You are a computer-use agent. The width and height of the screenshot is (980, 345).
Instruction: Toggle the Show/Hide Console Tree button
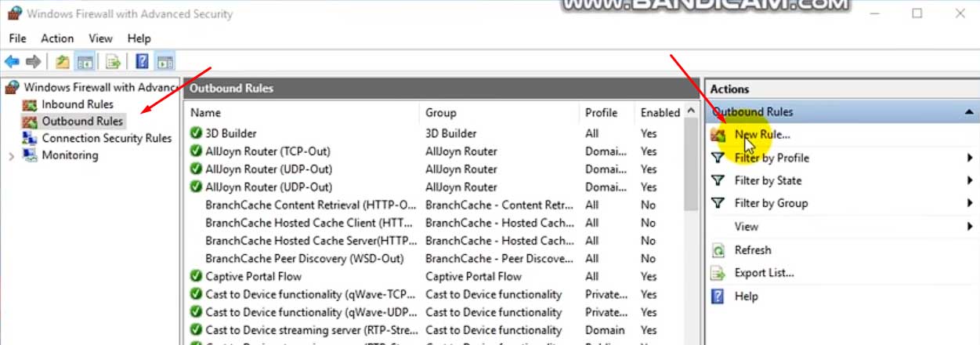click(85, 61)
